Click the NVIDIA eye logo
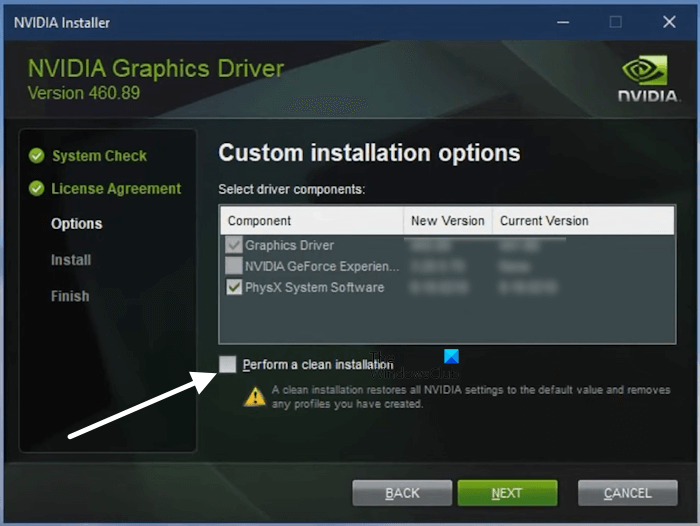The height and width of the screenshot is (526, 700). (x=645, y=70)
